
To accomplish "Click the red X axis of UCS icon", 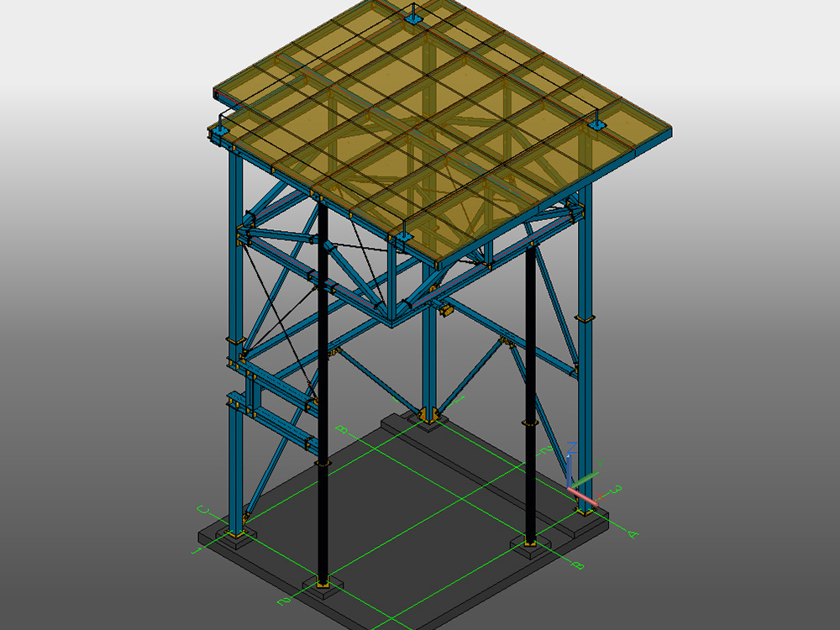I will point(585,497).
